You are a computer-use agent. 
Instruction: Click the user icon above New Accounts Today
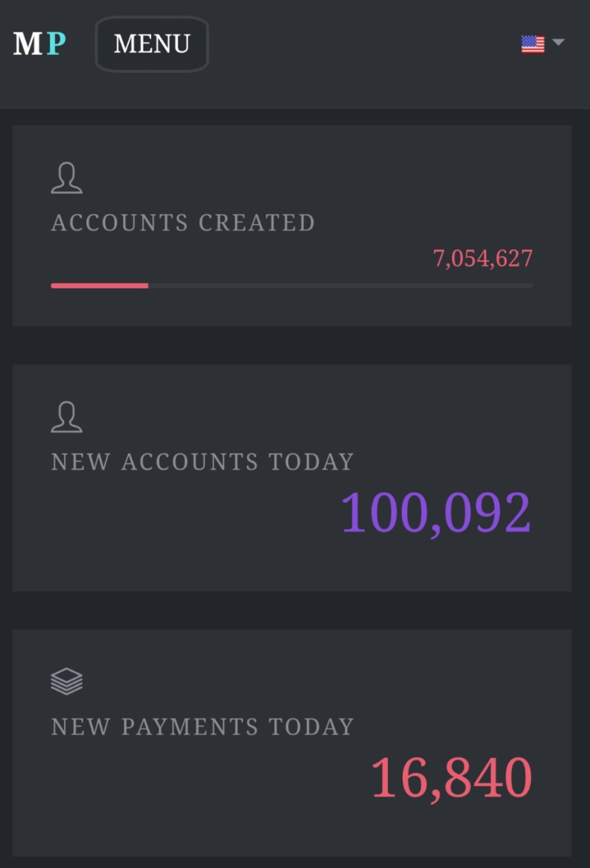click(66, 417)
